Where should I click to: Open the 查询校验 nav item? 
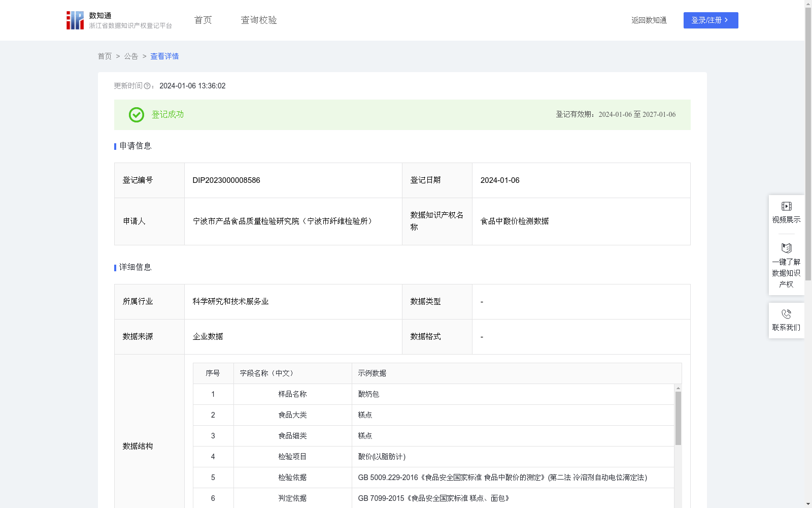pyautogui.click(x=259, y=20)
